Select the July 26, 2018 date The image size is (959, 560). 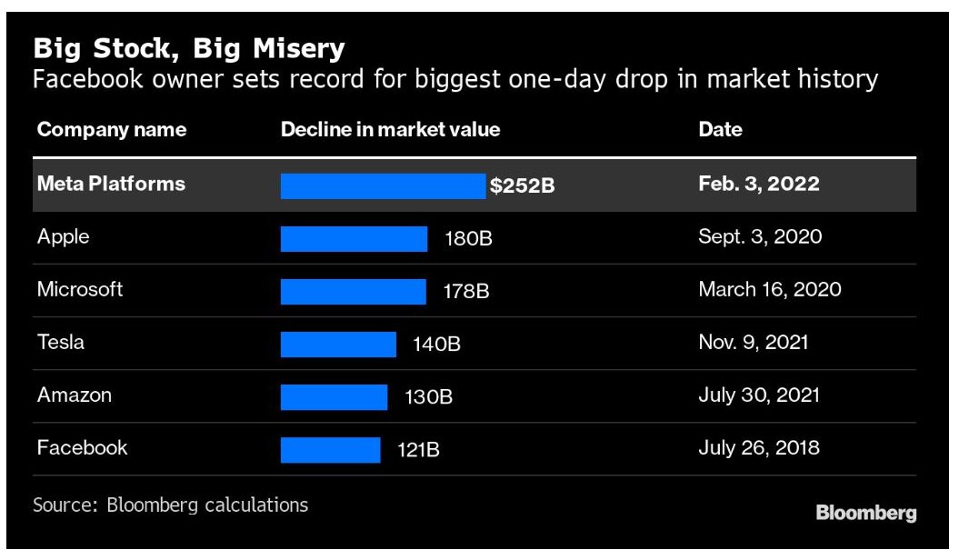point(758,447)
